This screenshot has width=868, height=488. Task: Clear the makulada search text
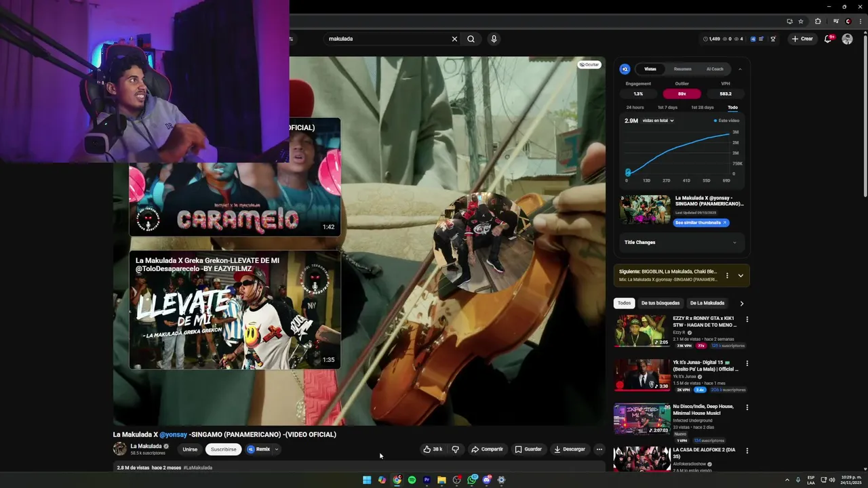click(x=454, y=39)
